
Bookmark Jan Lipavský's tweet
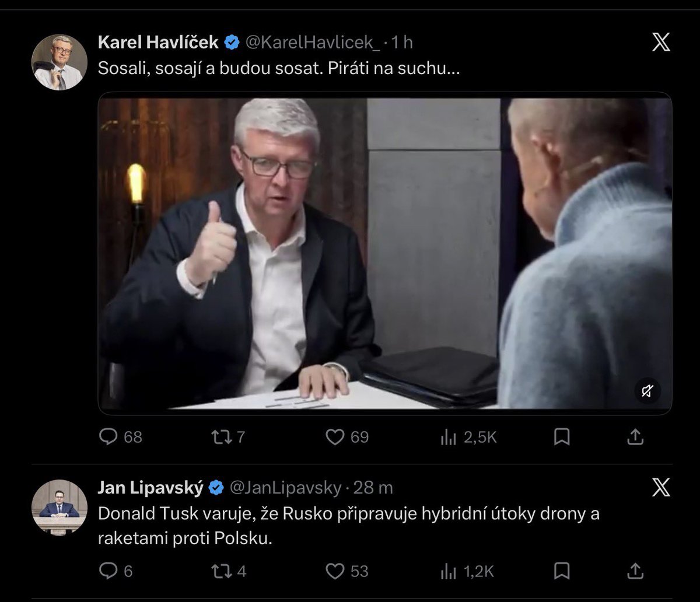561,571
